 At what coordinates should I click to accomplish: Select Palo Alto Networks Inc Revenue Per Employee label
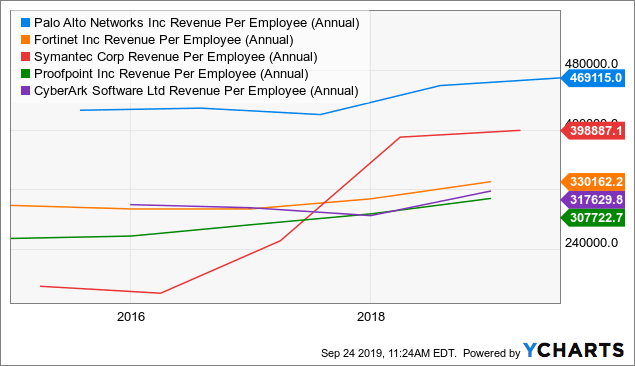point(197,23)
